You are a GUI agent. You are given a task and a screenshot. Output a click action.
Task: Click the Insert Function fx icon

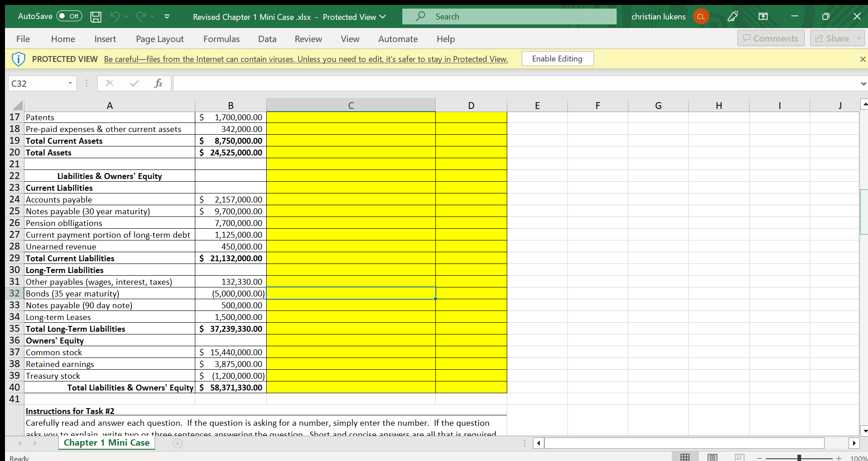[x=158, y=83]
